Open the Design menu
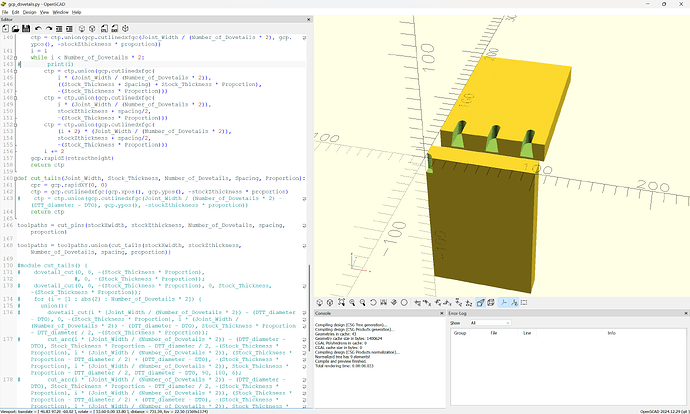Viewport: 690px width, 414px height. (x=29, y=12)
